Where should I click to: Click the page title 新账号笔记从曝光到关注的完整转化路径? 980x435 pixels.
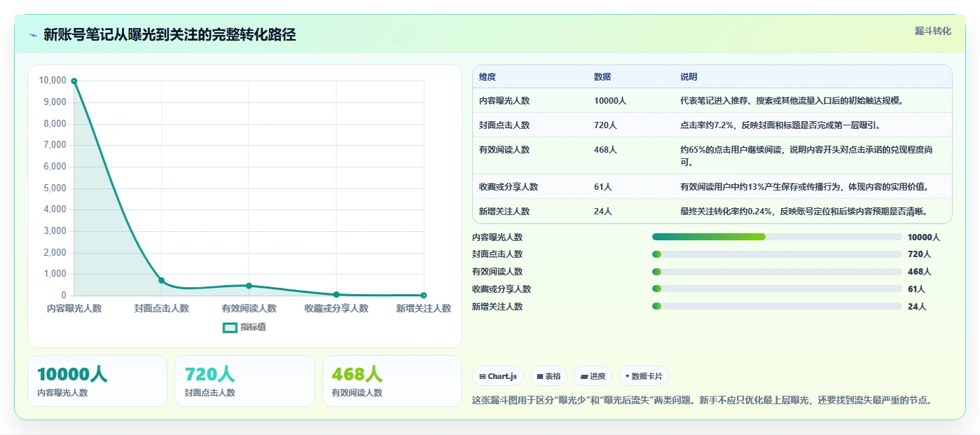pyautogui.click(x=170, y=35)
